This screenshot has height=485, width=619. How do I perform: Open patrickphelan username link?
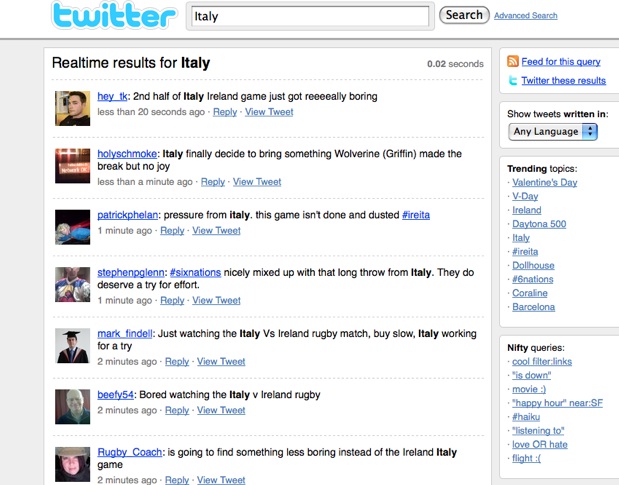click(x=128, y=215)
